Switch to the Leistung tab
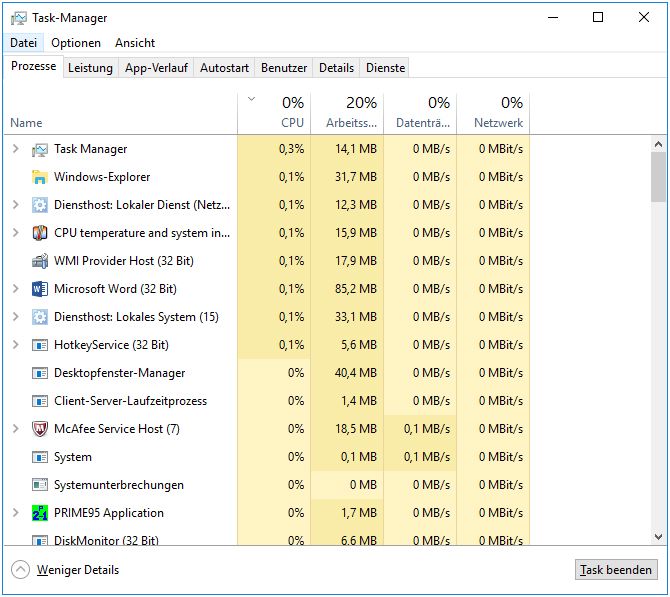The width and height of the screenshot is (670, 597). (90, 68)
